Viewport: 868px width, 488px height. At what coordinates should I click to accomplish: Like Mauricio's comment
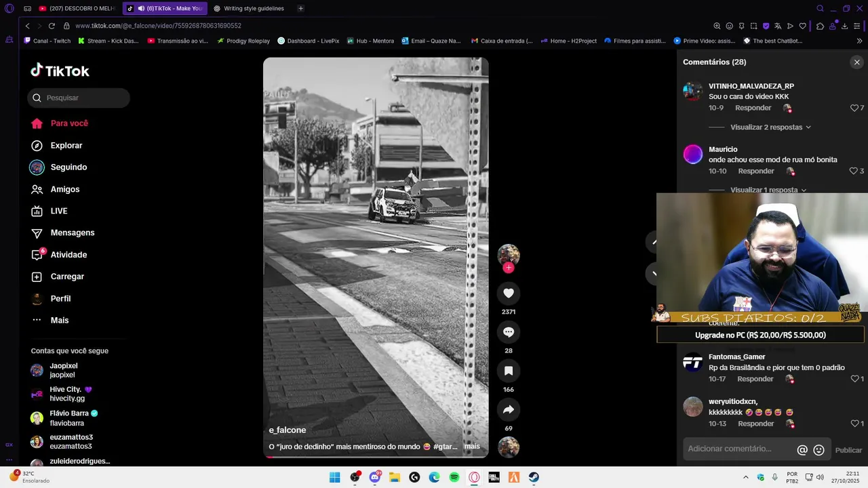(x=854, y=171)
